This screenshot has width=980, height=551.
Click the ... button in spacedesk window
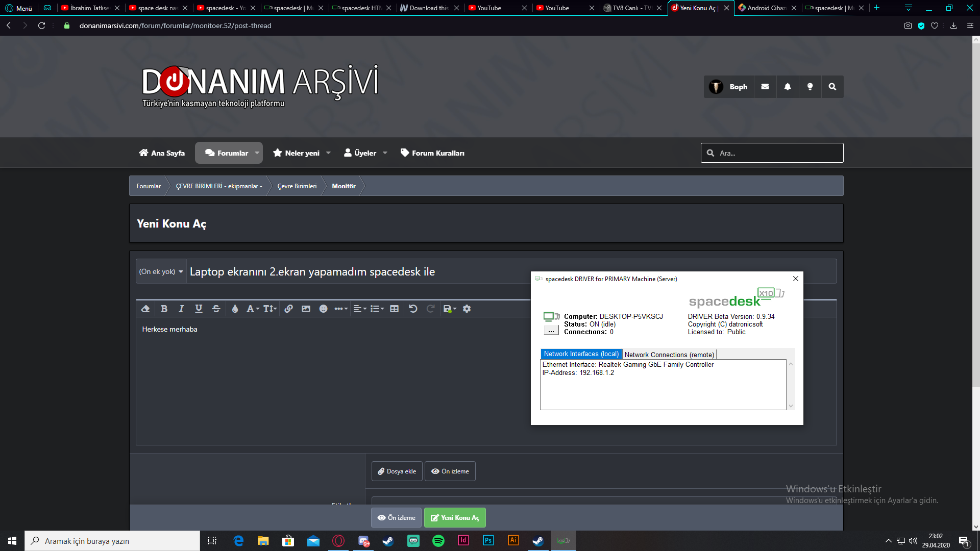(551, 331)
